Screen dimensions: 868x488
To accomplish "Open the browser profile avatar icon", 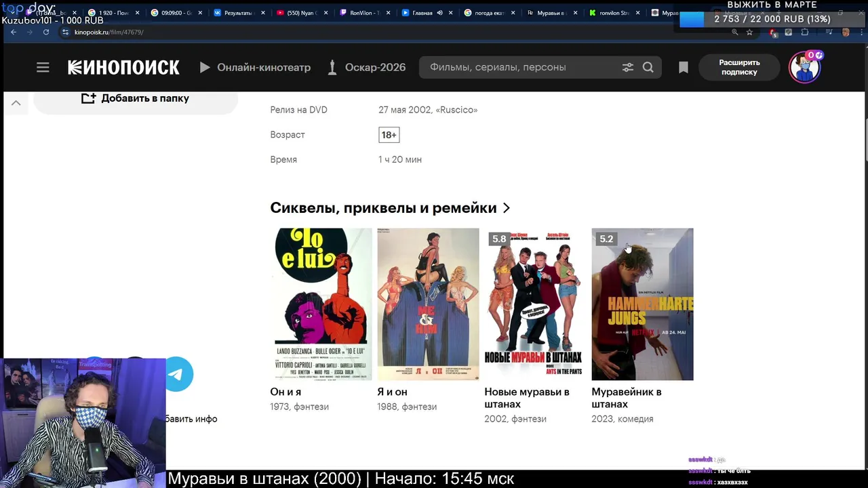I will point(845,32).
